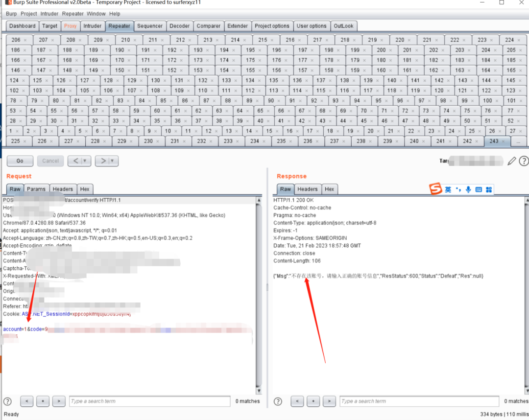Select request Params view tab

(36, 189)
